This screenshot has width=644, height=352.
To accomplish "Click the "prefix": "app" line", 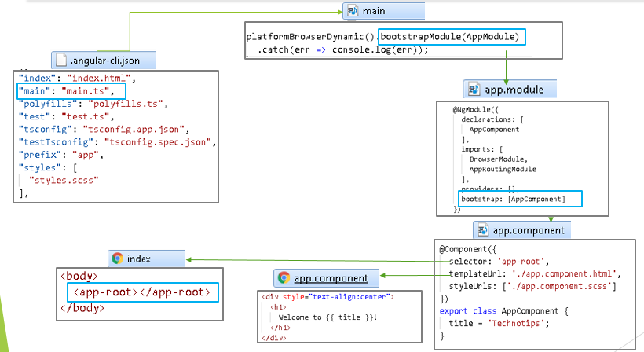I will pyautogui.click(x=60, y=155).
